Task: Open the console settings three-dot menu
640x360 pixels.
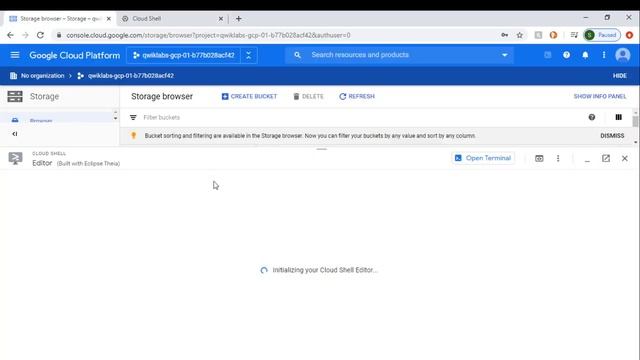Action: pyautogui.click(x=604, y=55)
